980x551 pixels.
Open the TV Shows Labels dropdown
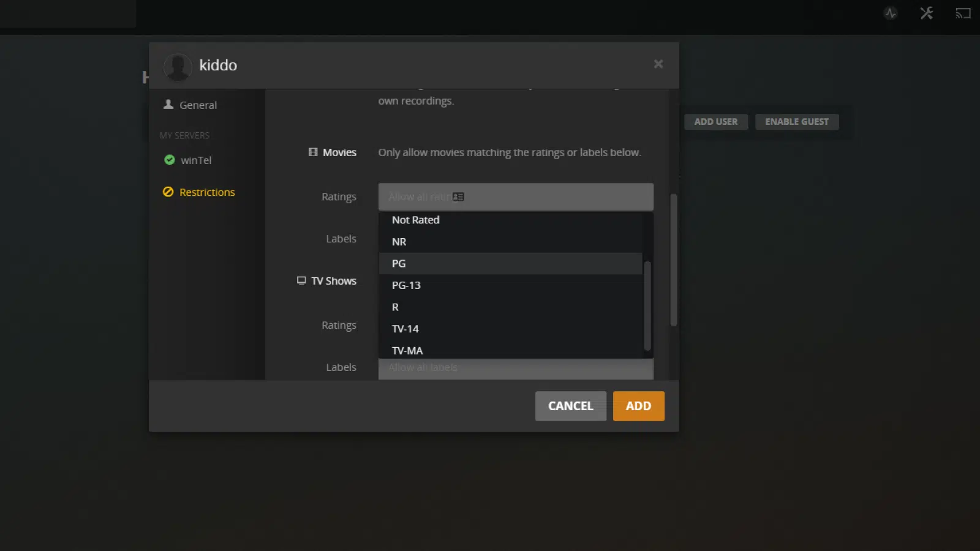pyautogui.click(x=516, y=367)
